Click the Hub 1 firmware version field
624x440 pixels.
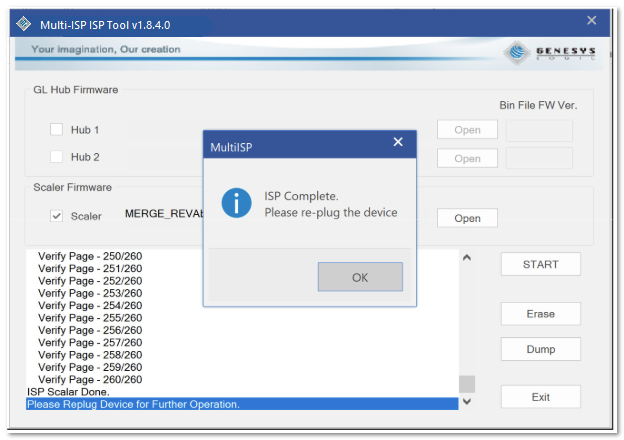[x=539, y=130]
